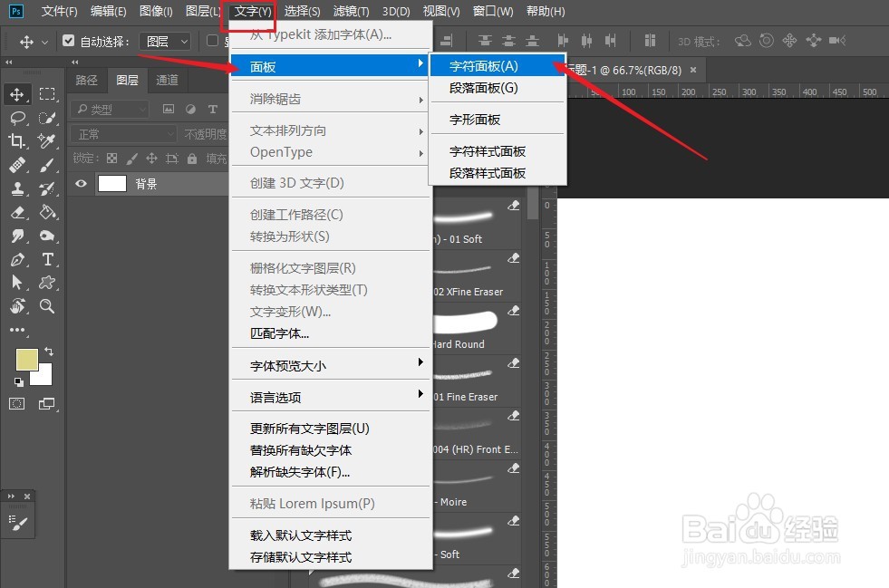The width and height of the screenshot is (889, 588).
Task: Click pixel layer filter icon
Action: coord(169,109)
